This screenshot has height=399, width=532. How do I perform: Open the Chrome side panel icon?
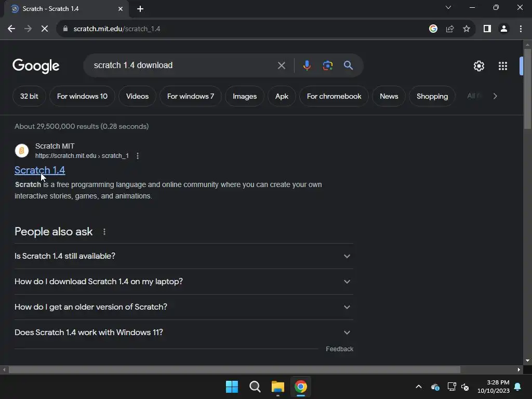point(487,29)
